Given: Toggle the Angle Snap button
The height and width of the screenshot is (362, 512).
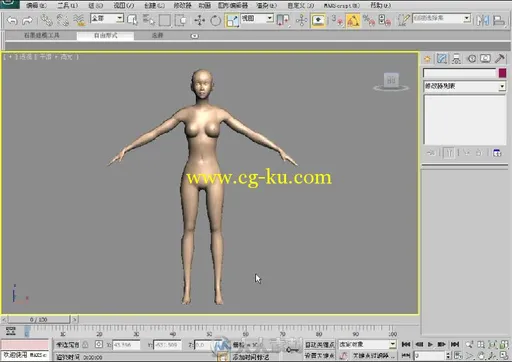Looking at the screenshot, I should point(353,21).
